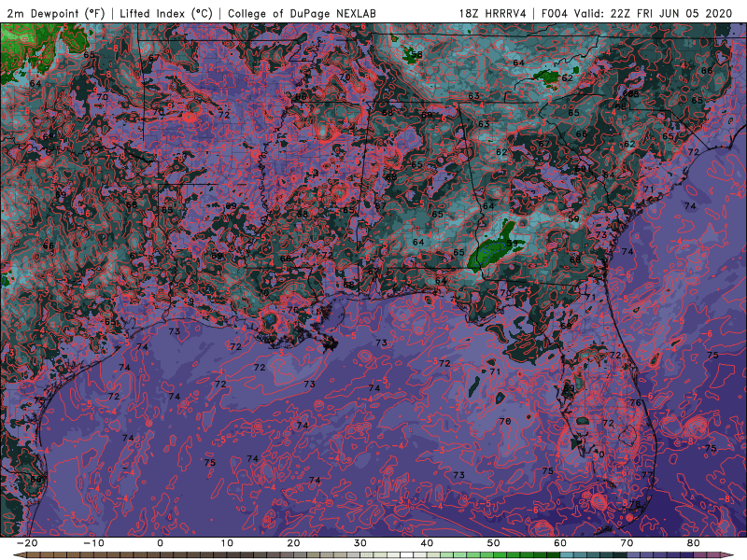Image resolution: width=747 pixels, height=560 pixels.
Task: Click the 30 label on the color scale
Action: (360, 543)
